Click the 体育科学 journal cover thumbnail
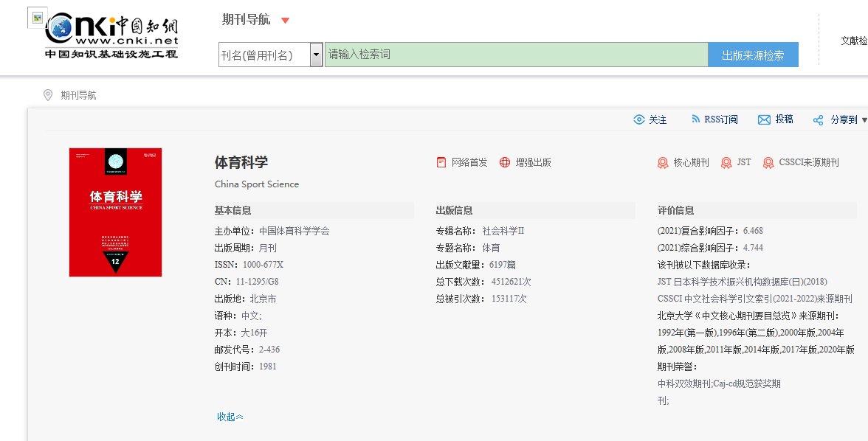This screenshot has width=868, height=441. pos(115,212)
